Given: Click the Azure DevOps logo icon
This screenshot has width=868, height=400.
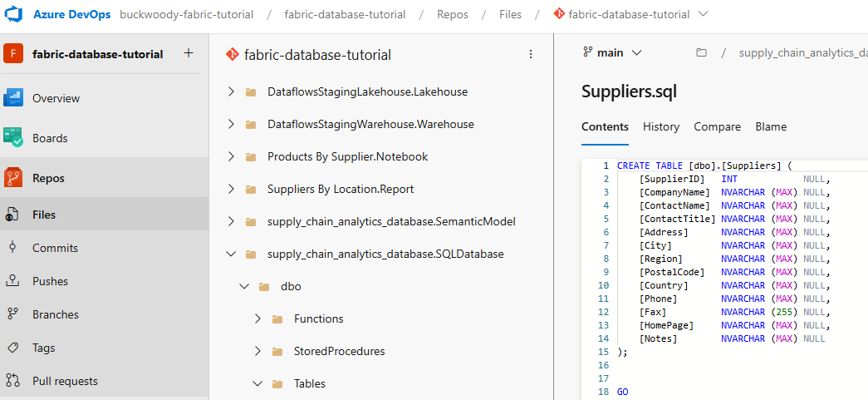Looking at the screenshot, I should click(13, 14).
